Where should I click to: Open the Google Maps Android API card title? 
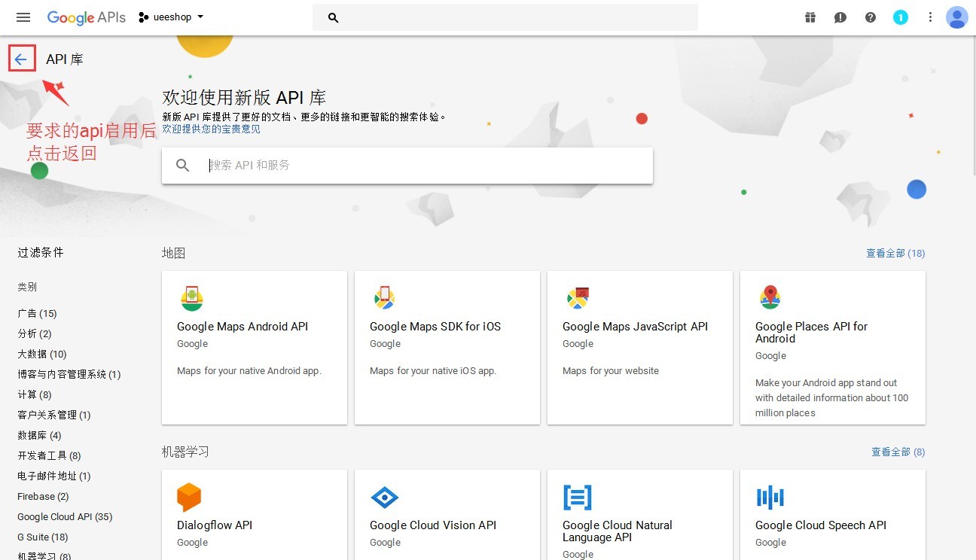click(x=242, y=327)
